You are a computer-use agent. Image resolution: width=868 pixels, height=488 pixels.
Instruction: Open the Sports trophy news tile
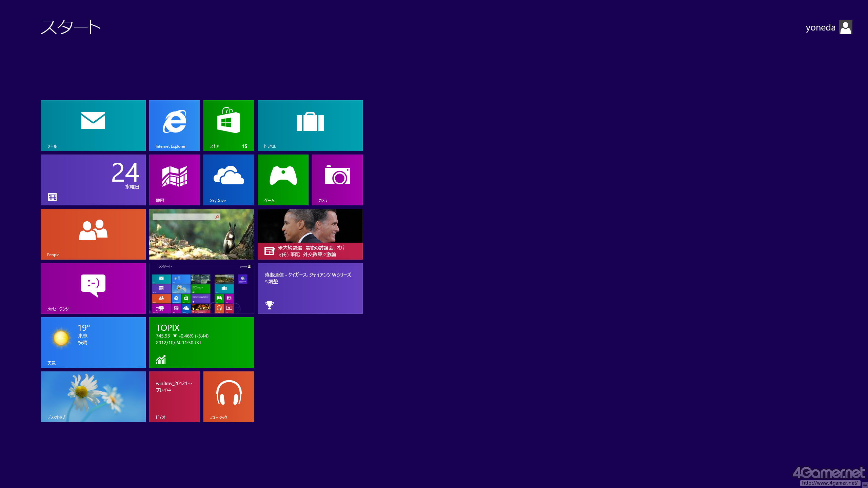[310, 288]
